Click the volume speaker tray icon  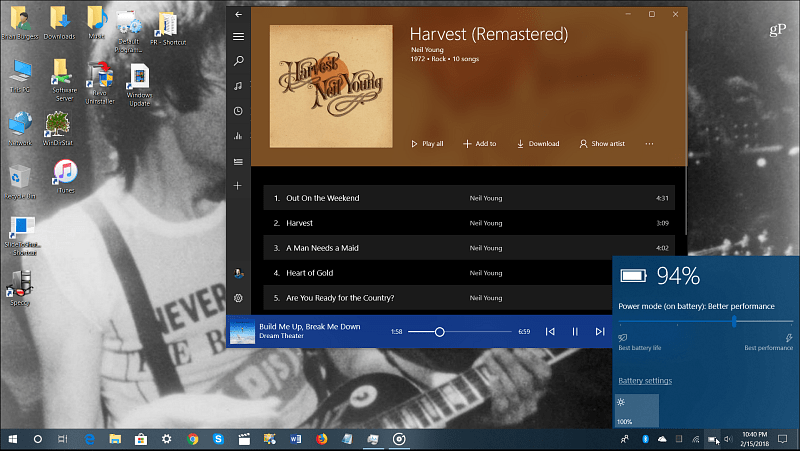tap(728, 439)
